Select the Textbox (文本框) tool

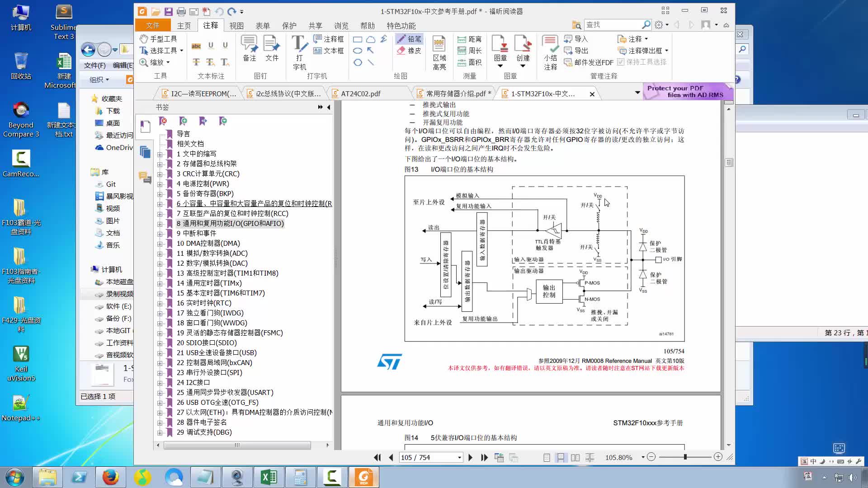coord(329,51)
